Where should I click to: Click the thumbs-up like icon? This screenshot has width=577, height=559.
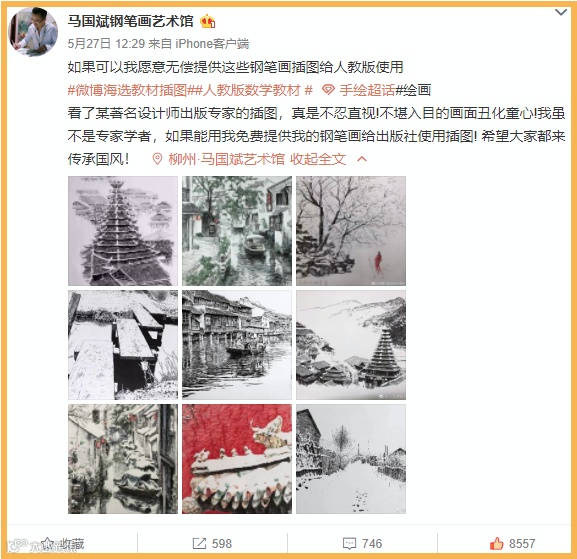click(x=496, y=543)
